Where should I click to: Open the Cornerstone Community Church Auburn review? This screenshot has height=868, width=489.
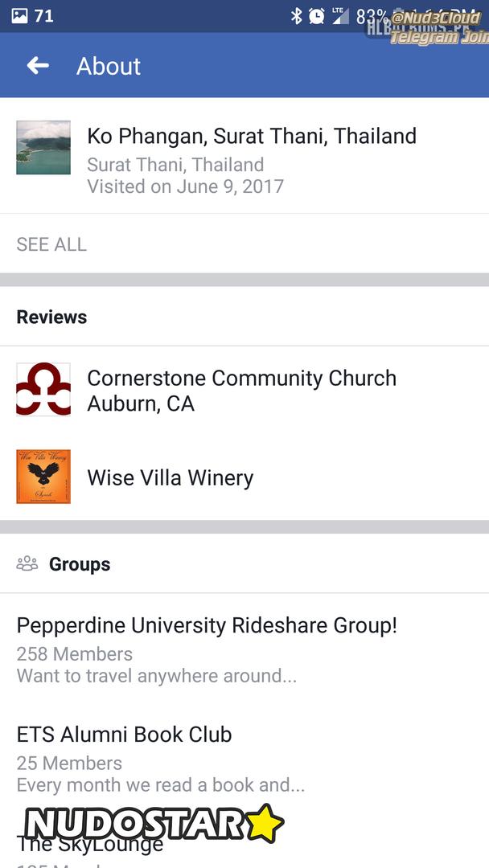[x=241, y=391]
